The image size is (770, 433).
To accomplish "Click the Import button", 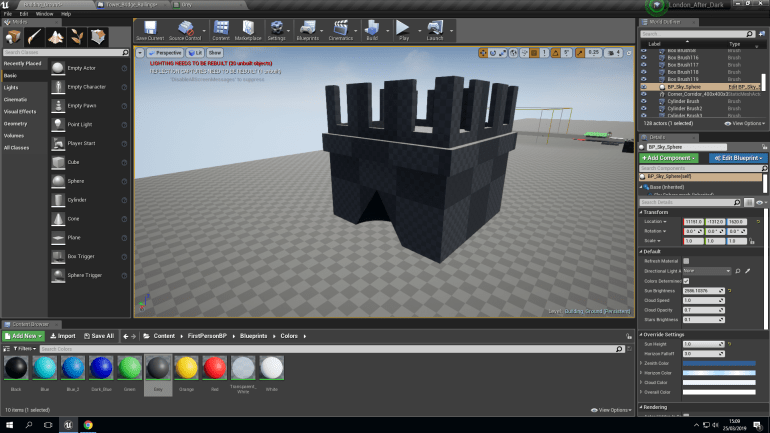I will click(x=63, y=336).
